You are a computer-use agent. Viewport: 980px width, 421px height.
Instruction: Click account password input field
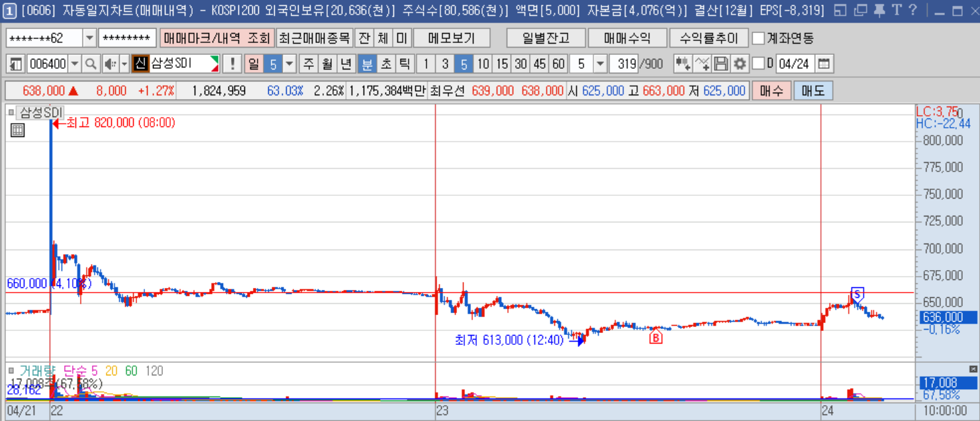(128, 38)
